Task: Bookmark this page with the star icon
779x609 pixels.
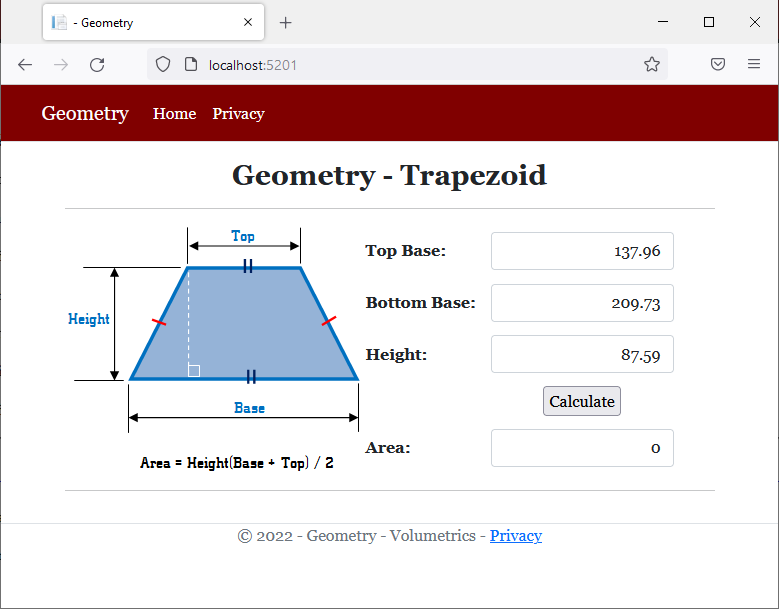Action: tap(652, 64)
